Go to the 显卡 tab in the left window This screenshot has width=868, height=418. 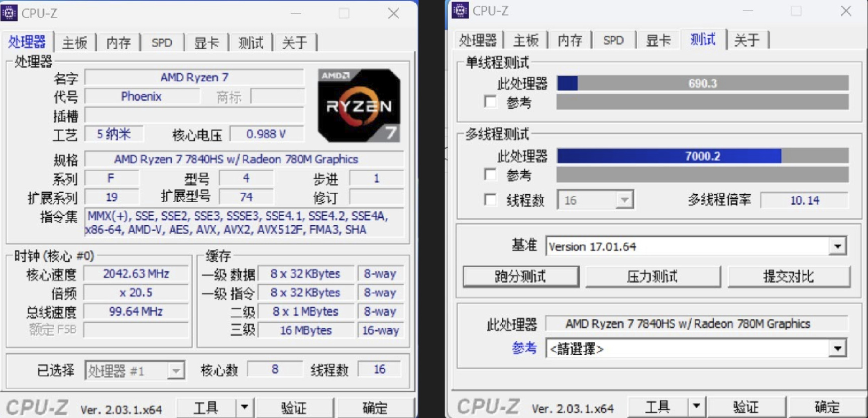[206, 43]
